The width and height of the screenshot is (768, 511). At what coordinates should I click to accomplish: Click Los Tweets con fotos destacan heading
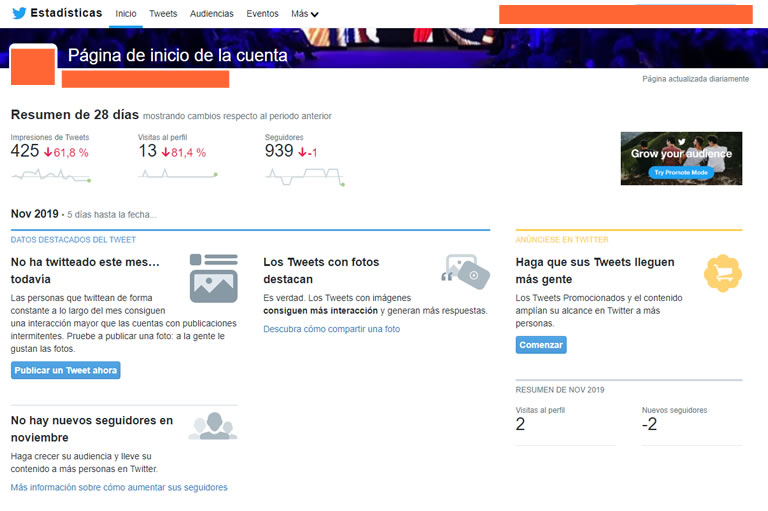[x=321, y=270]
